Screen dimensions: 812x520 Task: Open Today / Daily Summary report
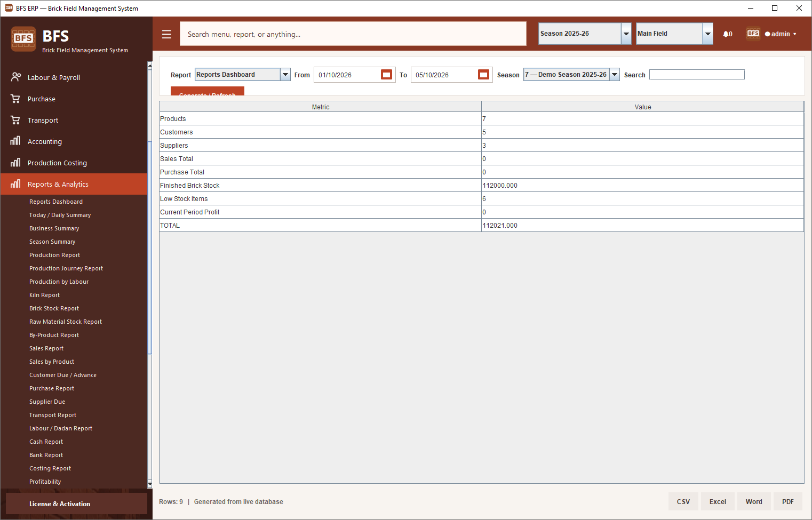click(60, 215)
